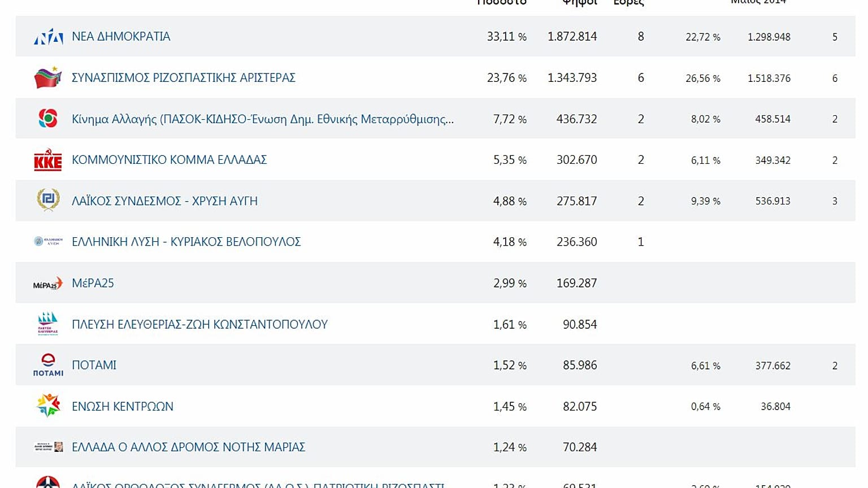Click the Nea Dimokratia party logo

point(48,36)
